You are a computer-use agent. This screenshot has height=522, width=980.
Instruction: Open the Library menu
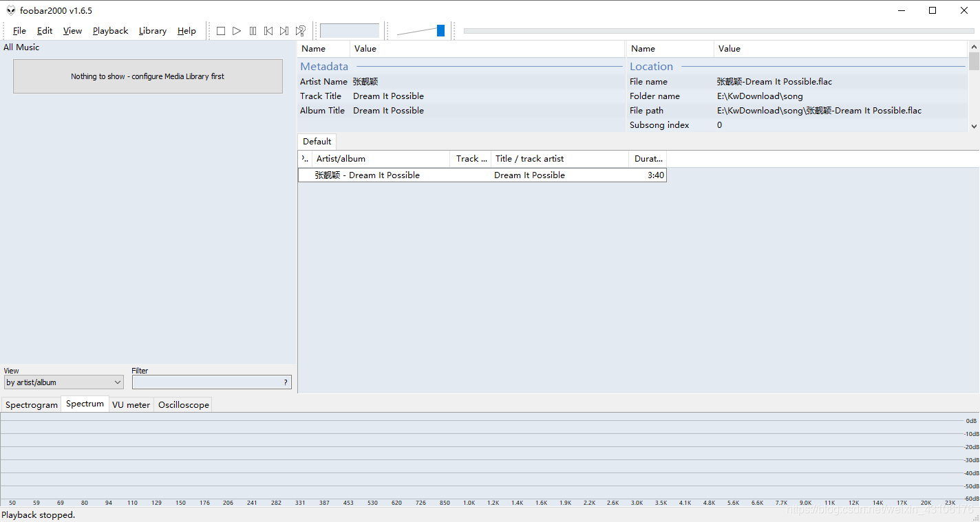click(x=152, y=31)
